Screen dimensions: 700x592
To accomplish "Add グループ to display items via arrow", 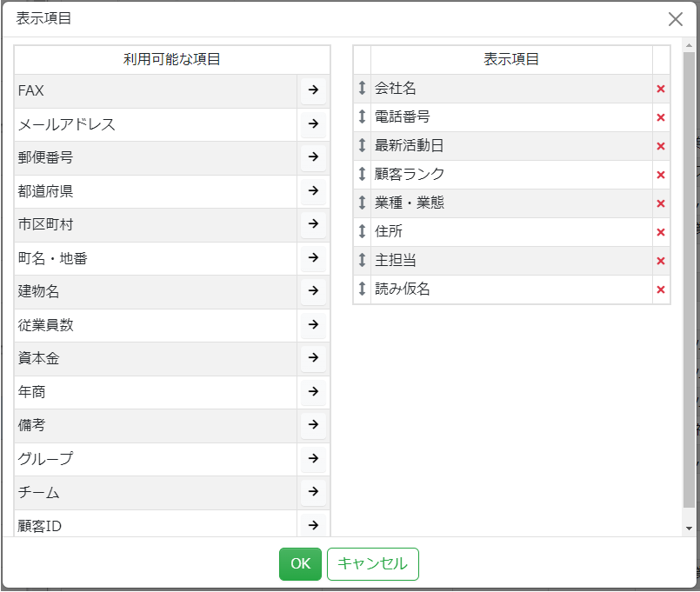I will point(313,458).
